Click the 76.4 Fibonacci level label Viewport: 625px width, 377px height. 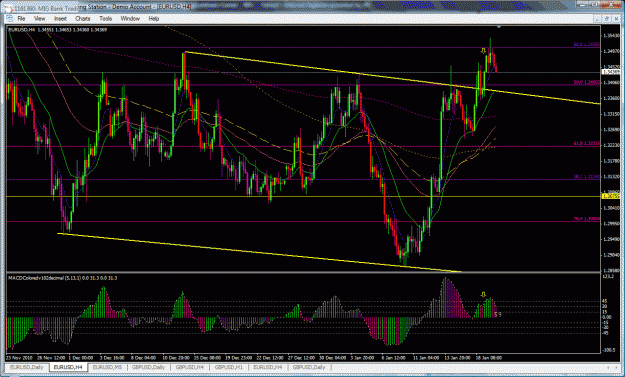587,219
